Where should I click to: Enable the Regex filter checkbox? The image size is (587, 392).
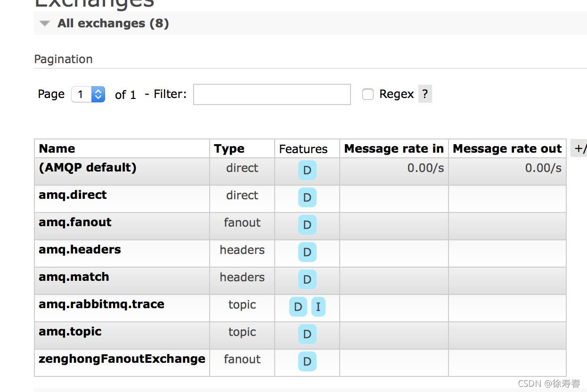tap(368, 94)
